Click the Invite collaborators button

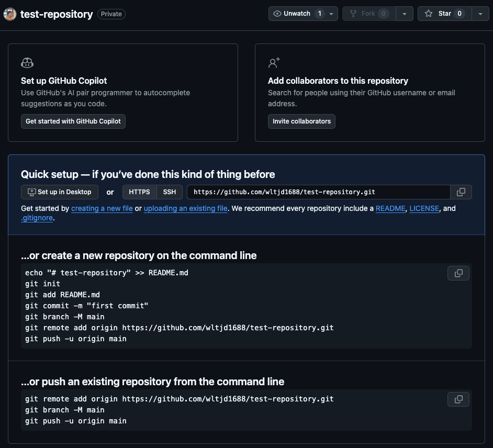pos(301,121)
